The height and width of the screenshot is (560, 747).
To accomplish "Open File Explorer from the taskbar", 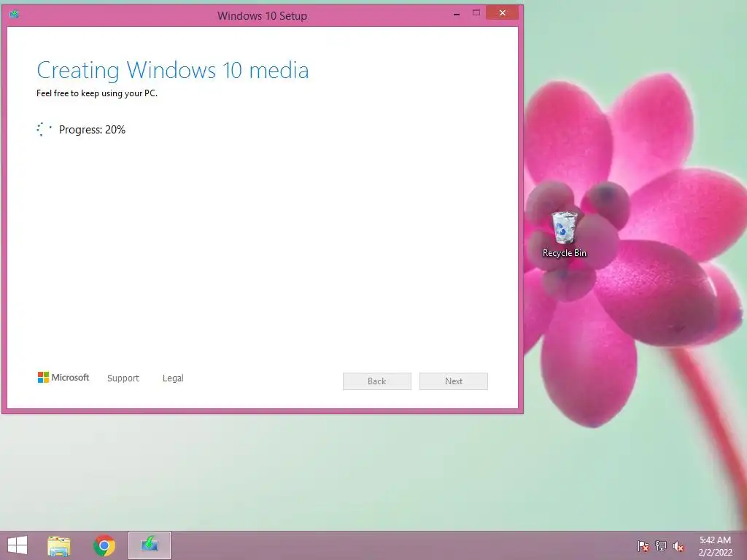I will tap(59, 545).
